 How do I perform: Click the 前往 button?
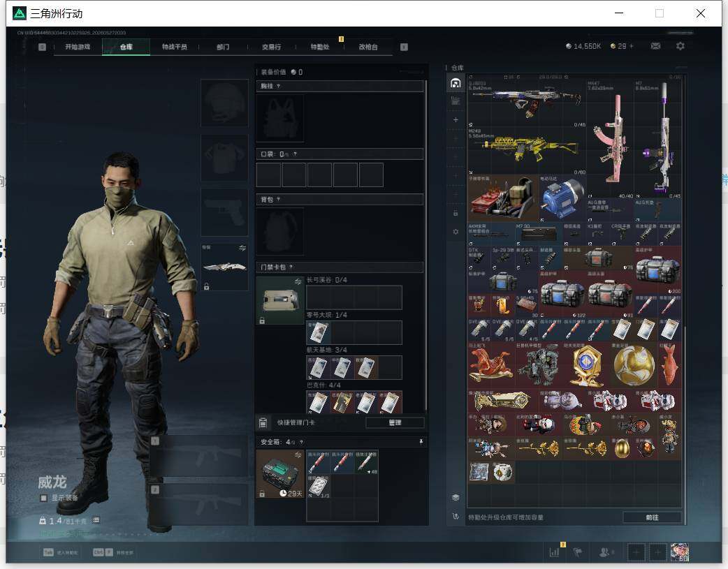tap(652, 517)
